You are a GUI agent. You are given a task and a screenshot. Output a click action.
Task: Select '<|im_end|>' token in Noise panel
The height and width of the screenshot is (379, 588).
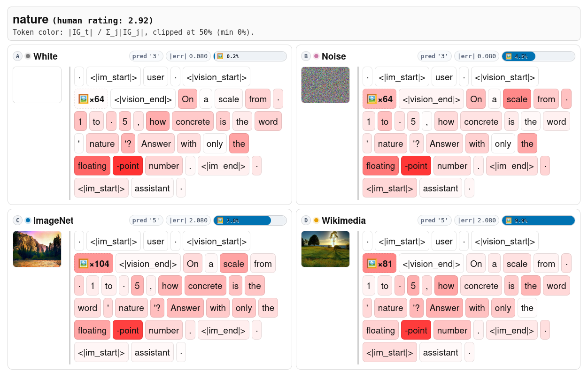tap(512, 166)
